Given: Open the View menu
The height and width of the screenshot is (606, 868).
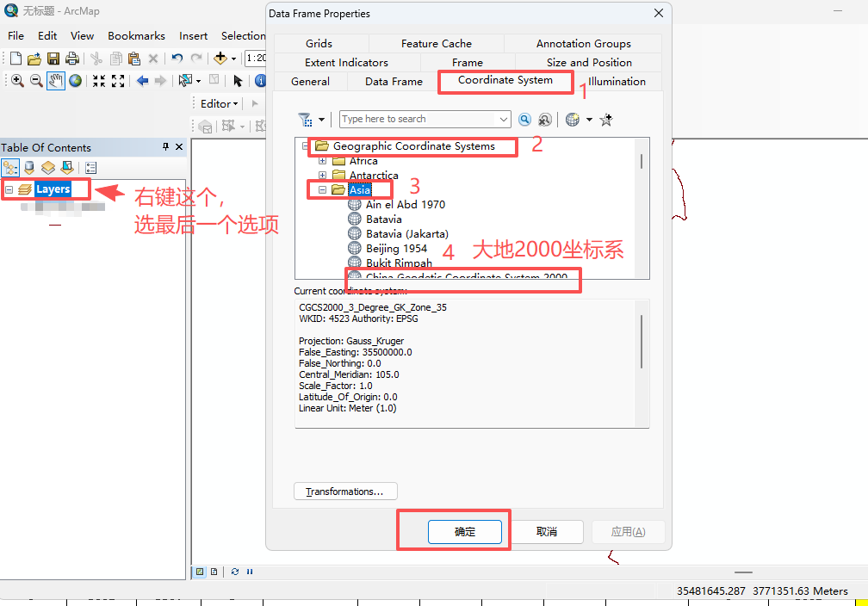Looking at the screenshot, I should [x=83, y=36].
